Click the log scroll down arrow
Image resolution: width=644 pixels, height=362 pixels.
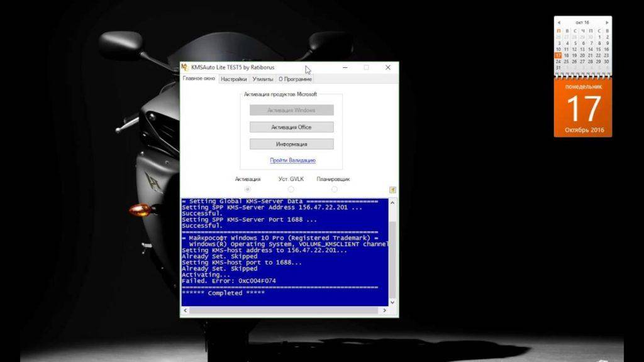click(x=392, y=302)
